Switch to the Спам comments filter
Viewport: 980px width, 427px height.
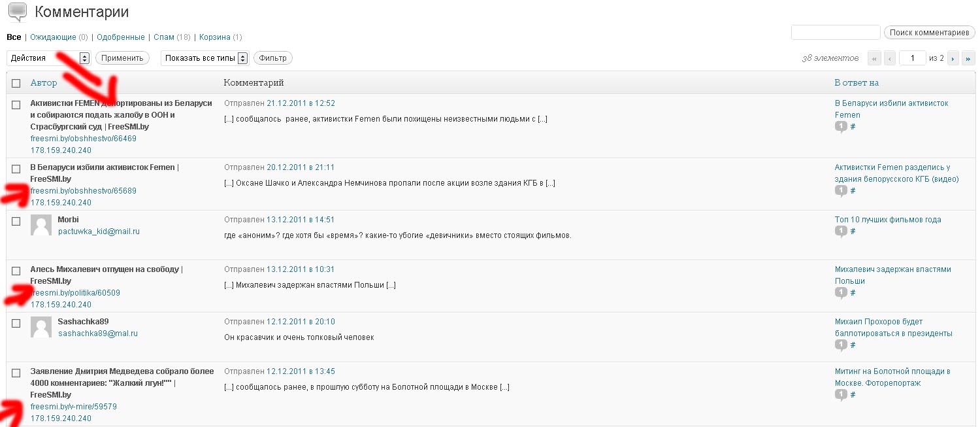point(163,37)
